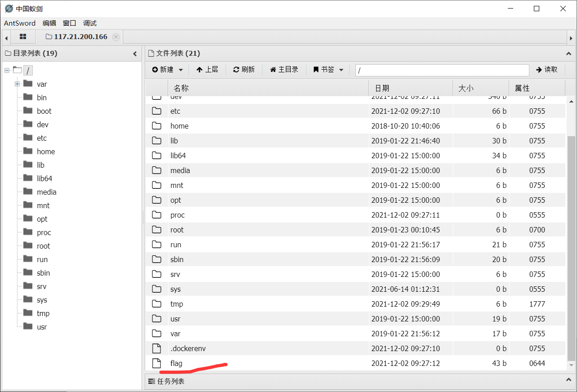The height and width of the screenshot is (392, 577).
Task: Click the 上层 up-level button
Action: (207, 70)
